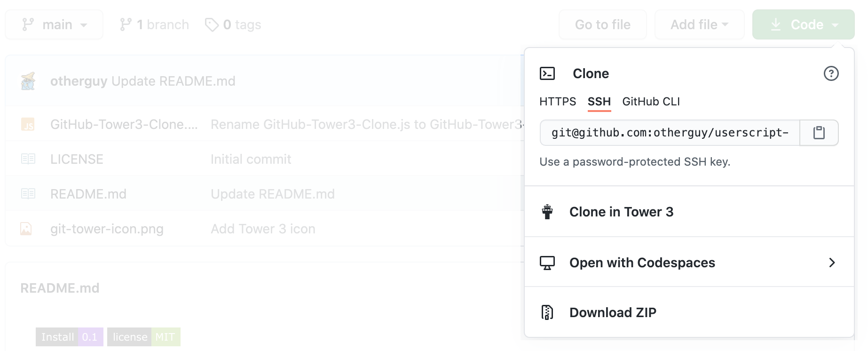The image size is (868, 351).
Task: Select the SSH clone tab
Action: (x=599, y=102)
